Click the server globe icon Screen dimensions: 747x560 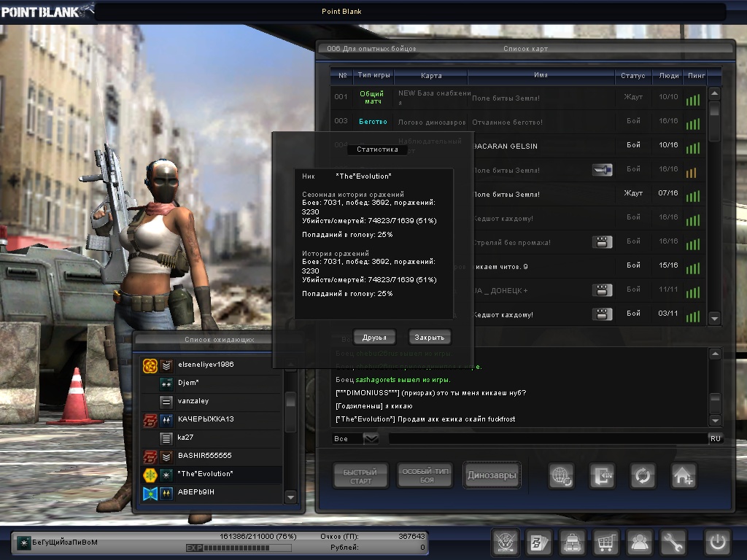click(x=562, y=475)
